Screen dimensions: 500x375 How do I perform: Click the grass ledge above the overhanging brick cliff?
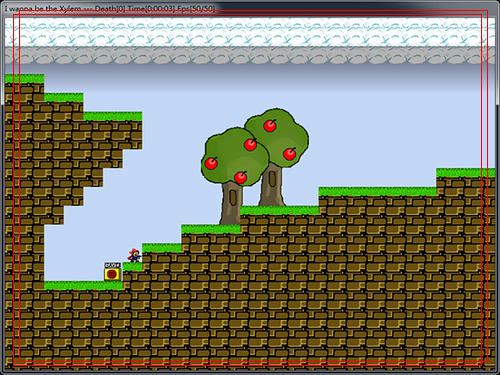[113, 116]
